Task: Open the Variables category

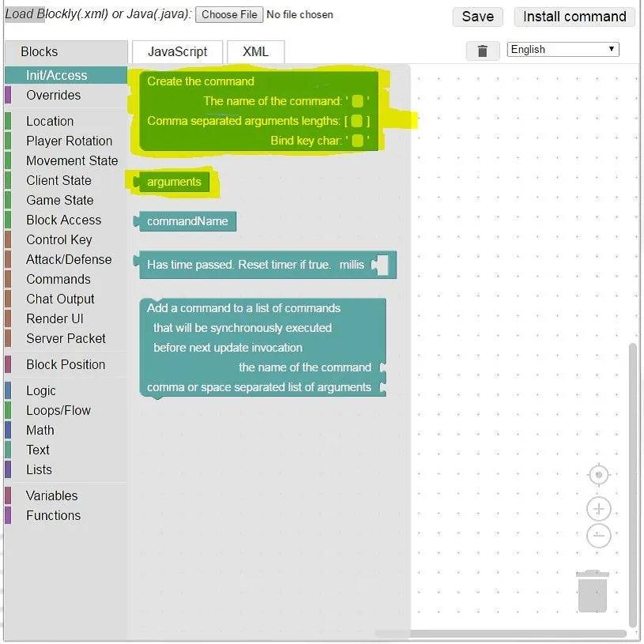Action: pyautogui.click(x=51, y=495)
